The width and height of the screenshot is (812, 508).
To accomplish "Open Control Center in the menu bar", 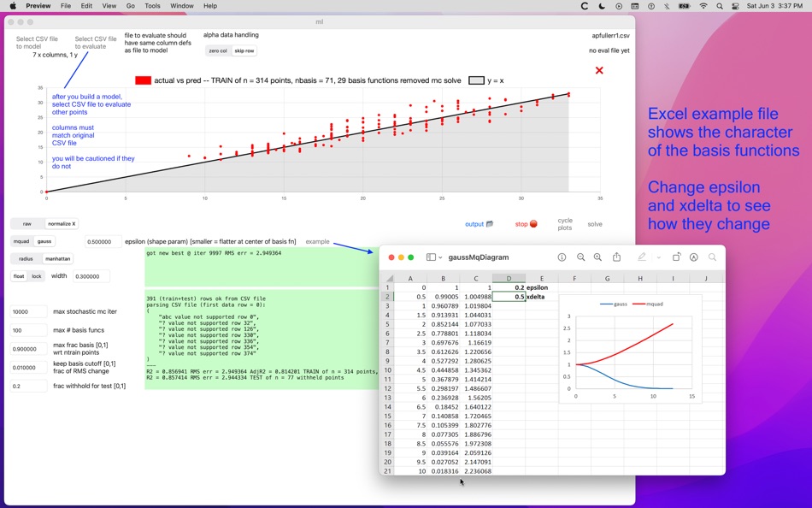I will [x=735, y=6].
